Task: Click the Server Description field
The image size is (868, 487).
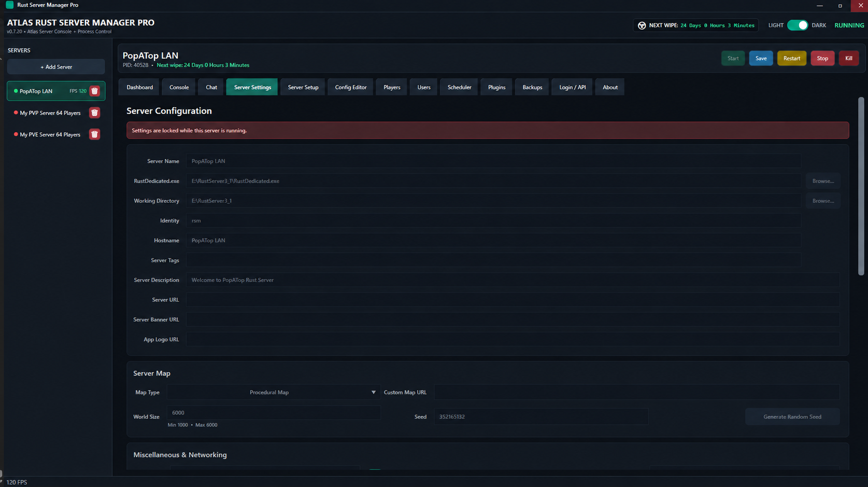Action: (x=513, y=280)
